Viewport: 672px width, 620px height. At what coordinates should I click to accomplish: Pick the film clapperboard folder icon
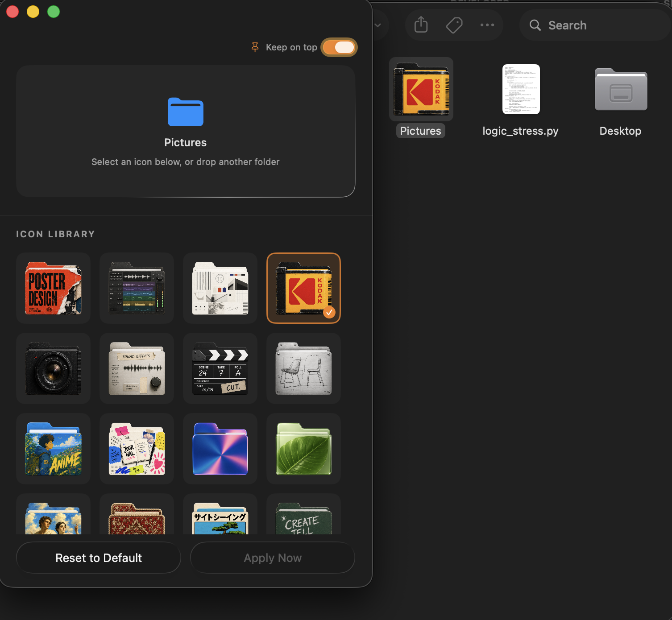[x=220, y=368]
